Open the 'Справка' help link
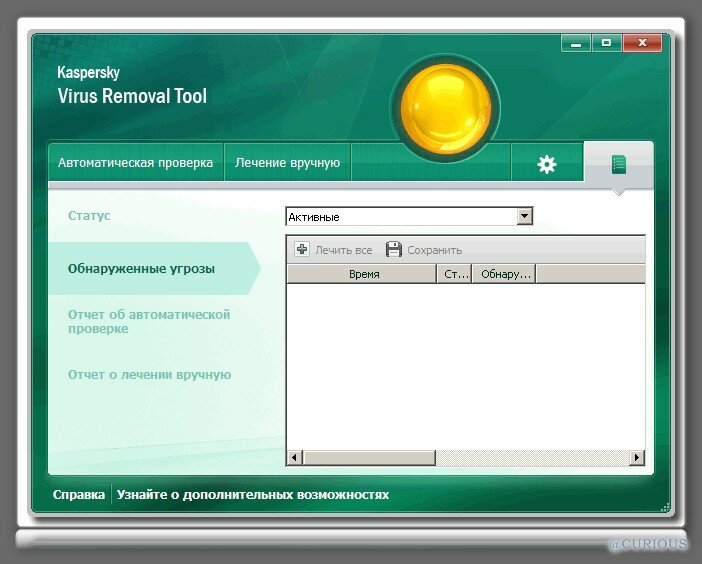 pyautogui.click(x=79, y=495)
